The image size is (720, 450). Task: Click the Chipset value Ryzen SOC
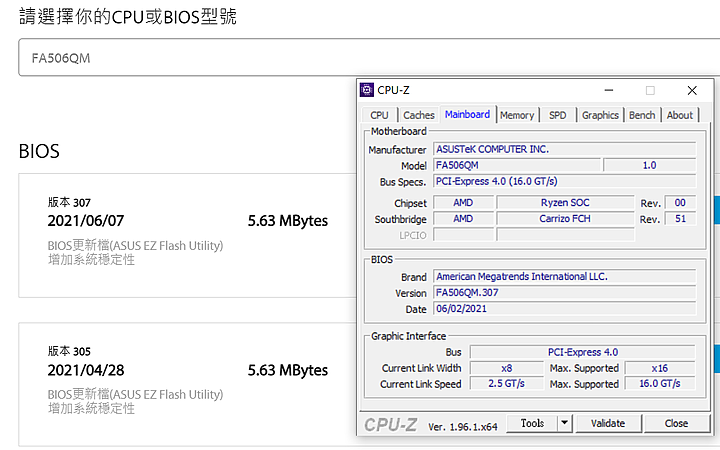(x=565, y=202)
